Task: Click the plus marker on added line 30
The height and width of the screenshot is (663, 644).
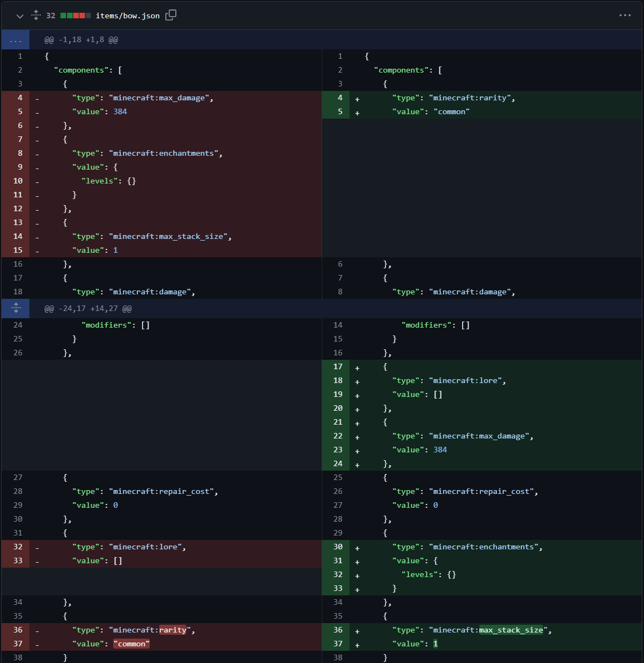Action: coord(357,548)
